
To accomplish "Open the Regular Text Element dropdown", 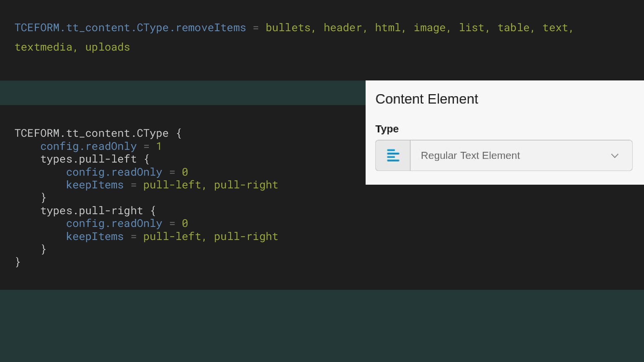I will (503, 156).
